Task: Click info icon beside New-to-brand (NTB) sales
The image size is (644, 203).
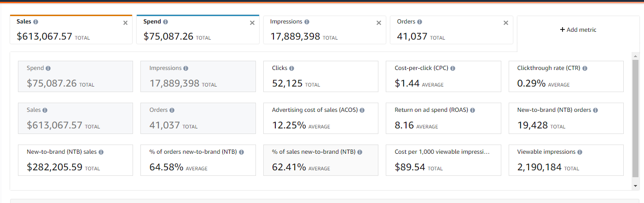Action: coord(101,152)
